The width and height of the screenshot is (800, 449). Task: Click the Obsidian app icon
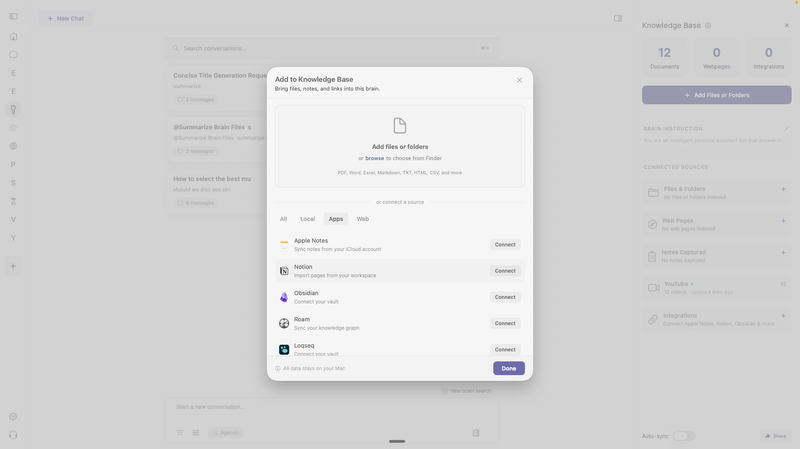pyautogui.click(x=284, y=297)
